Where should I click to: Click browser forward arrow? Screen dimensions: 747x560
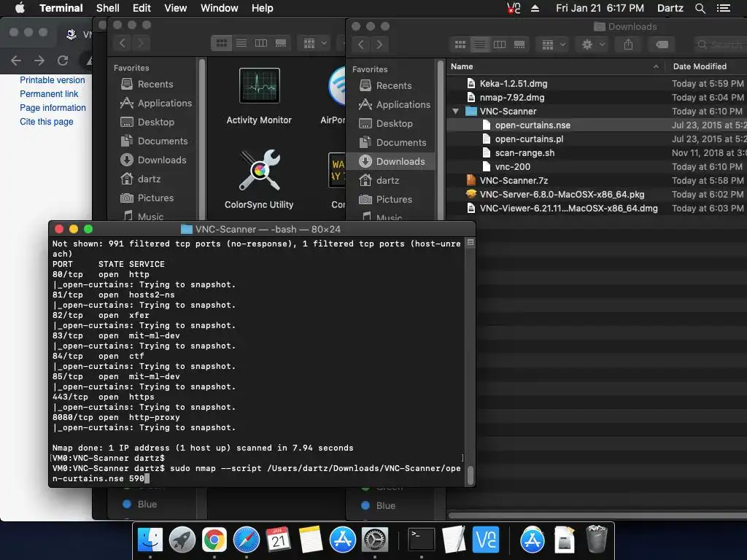[x=39, y=61]
